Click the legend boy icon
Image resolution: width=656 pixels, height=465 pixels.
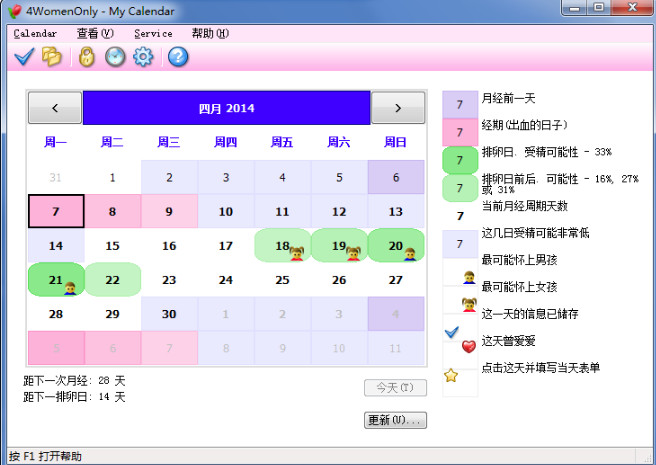[x=469, y=277]
